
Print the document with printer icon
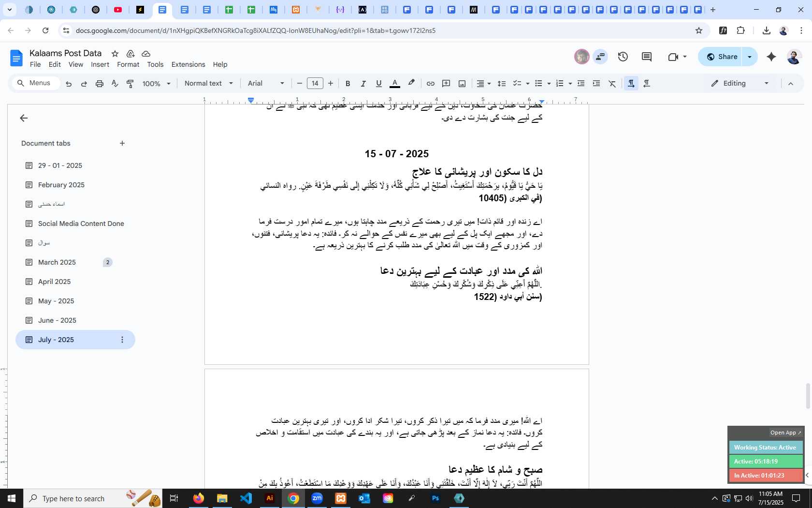tap(100, 84)
